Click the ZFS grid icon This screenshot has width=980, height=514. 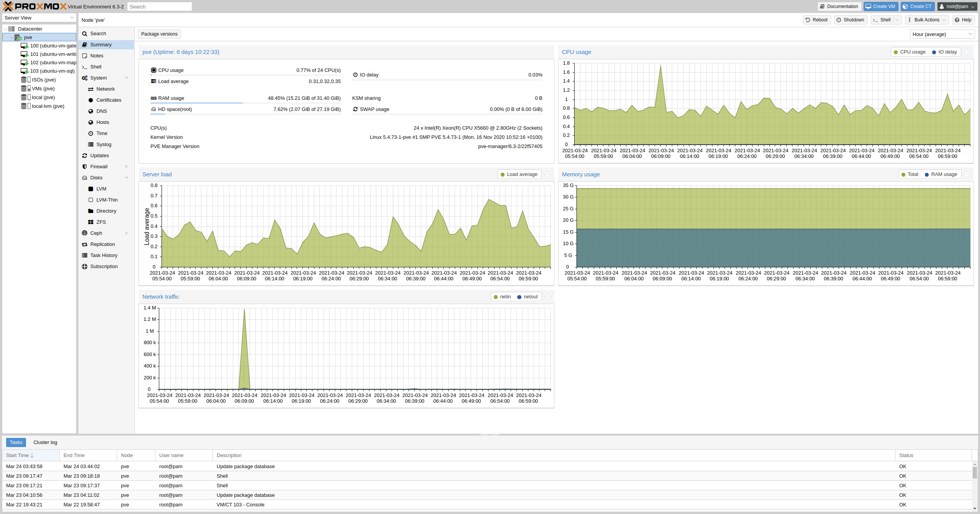point(91,222)
